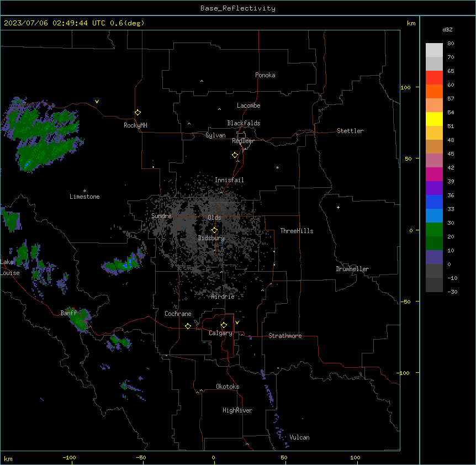Click the white asterisk marker east of Innisfail
The image size is (476, 465).
click(x=277, y=167)
